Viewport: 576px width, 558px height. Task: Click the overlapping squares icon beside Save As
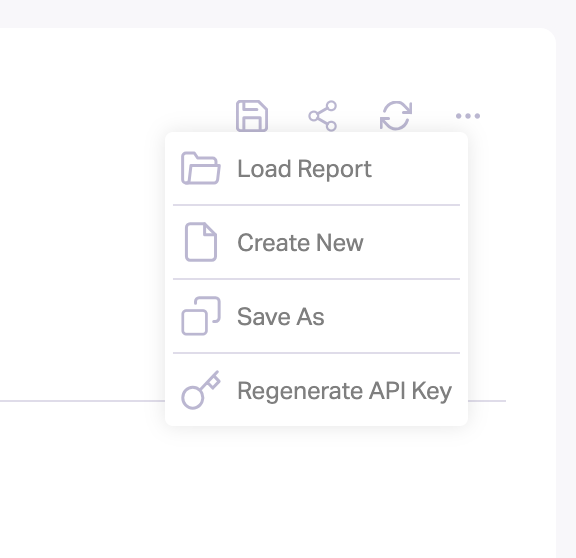click(201, 316)
